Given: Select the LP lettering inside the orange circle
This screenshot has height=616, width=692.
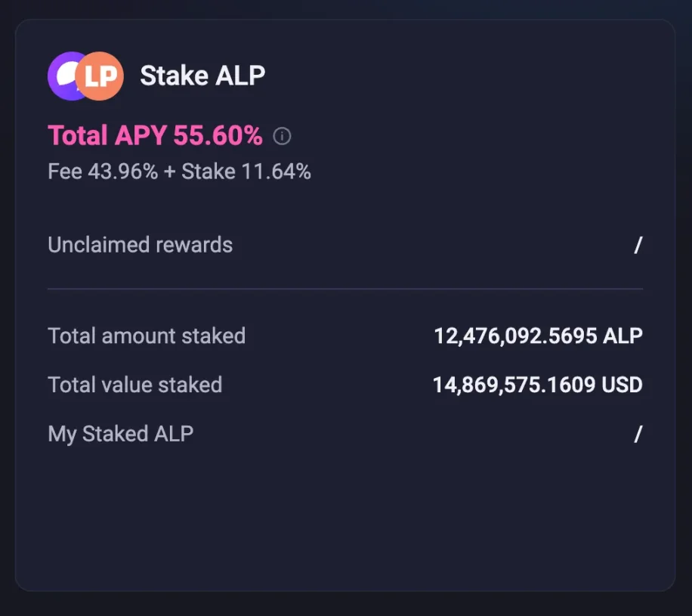Looking at the screenshot, I should 99,75.
